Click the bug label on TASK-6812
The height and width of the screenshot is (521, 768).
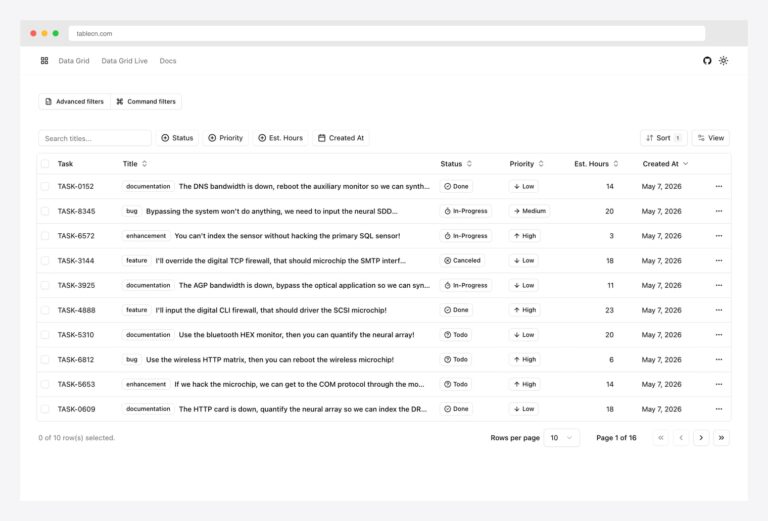132,359
